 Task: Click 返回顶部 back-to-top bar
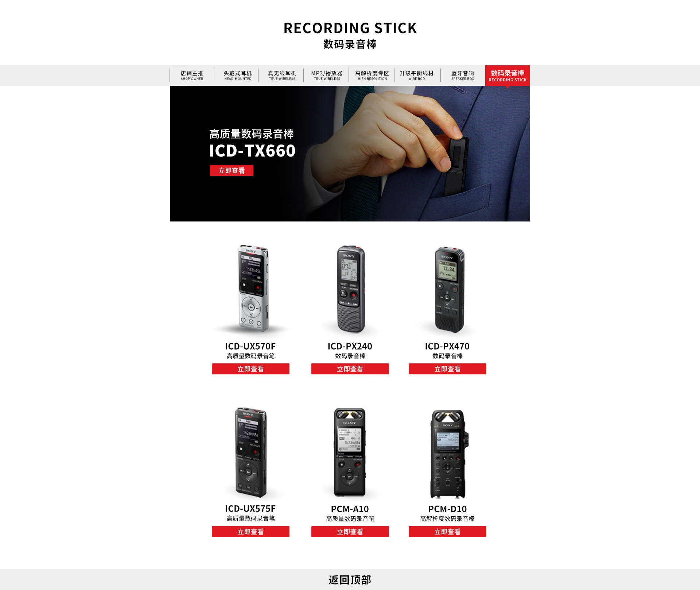coord(350,579)
